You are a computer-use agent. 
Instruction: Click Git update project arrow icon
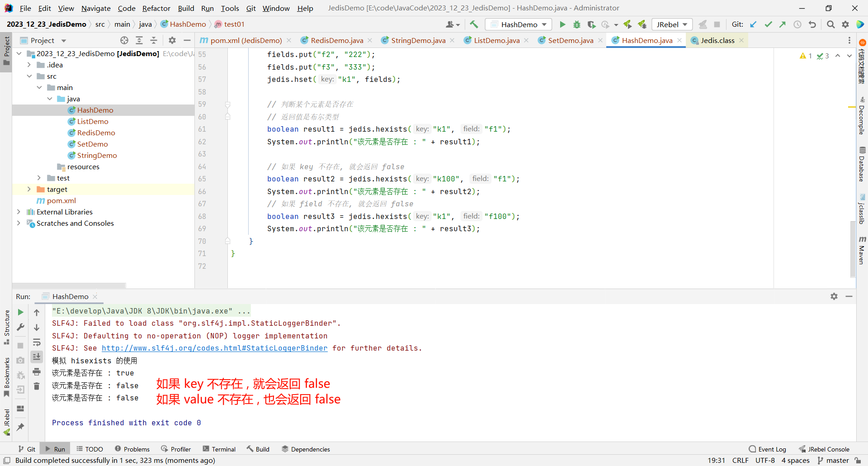753,24
